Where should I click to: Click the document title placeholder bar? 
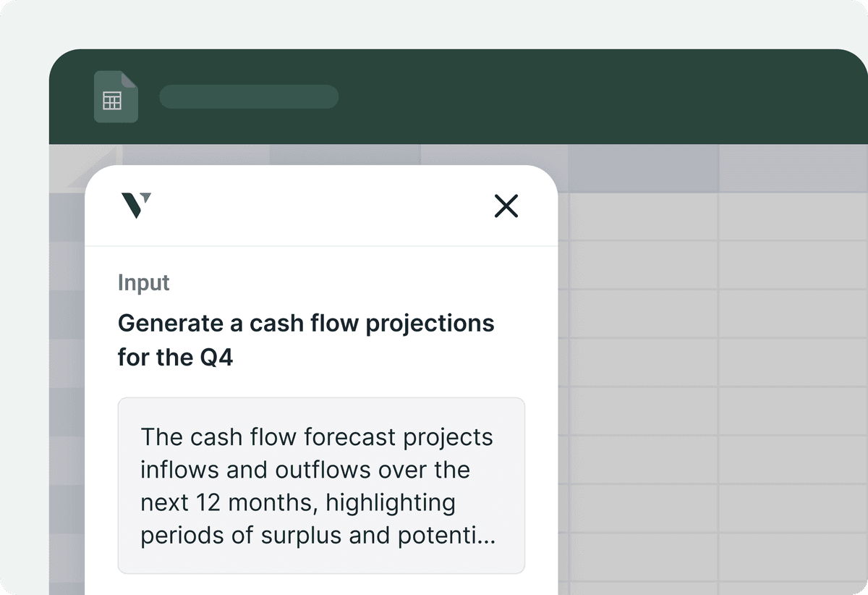[249, 97]
